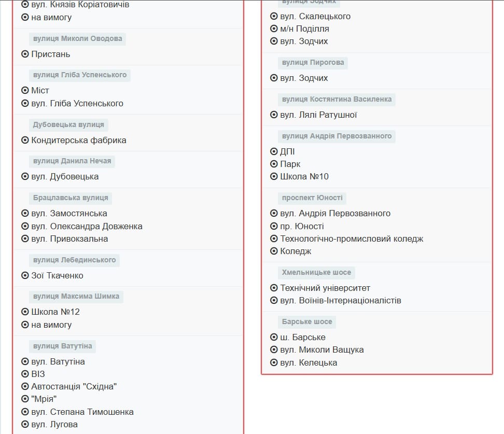
Task: Select the bullet icon beside Кондитерська фабрика
Action: (x=25, y=140)
